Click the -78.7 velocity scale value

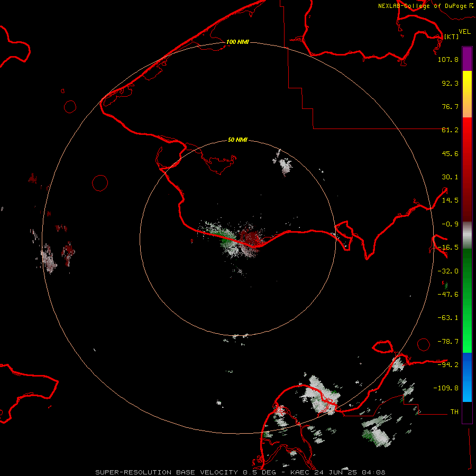(448, 342)
